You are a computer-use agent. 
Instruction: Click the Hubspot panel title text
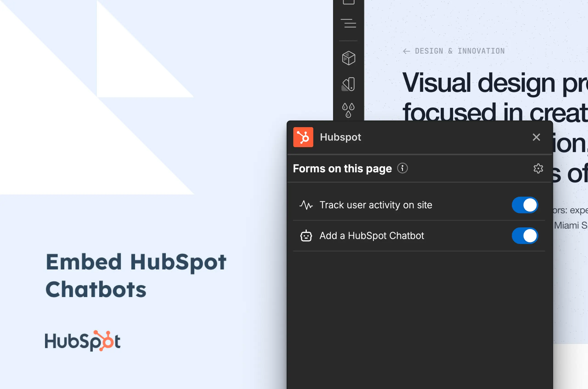click(340, 137)
